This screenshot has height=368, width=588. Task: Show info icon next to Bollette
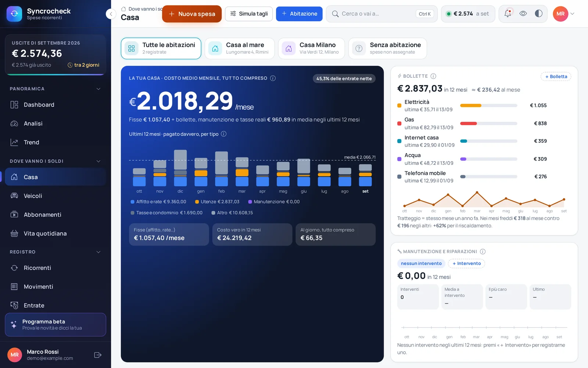pyautogui.click(x=433, y=76)
